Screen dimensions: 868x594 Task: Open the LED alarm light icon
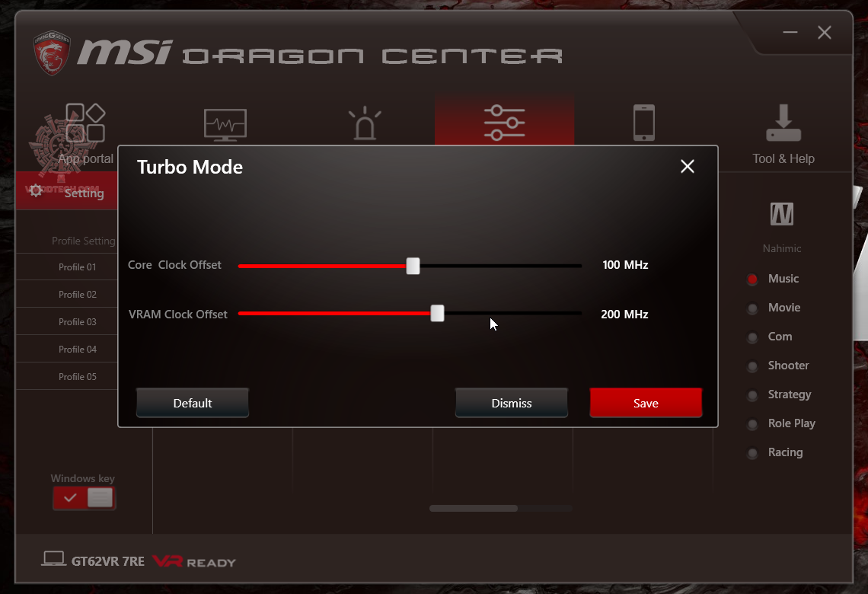[365, 123]
